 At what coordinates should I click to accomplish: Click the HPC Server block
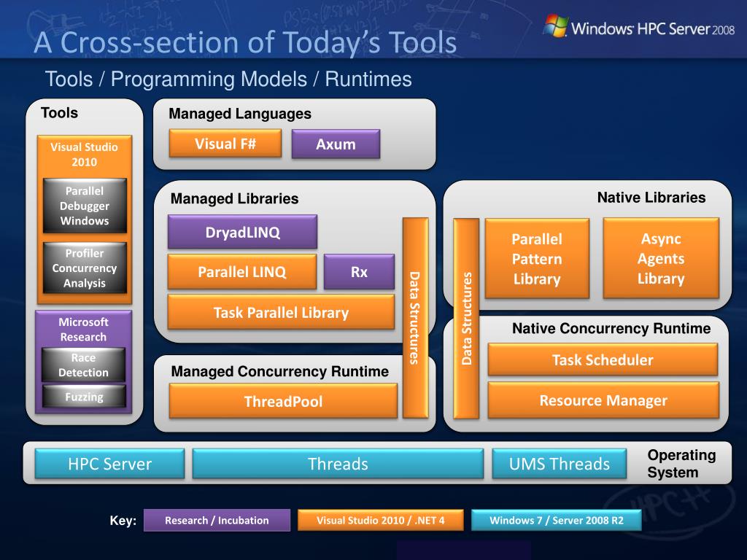point(109,464)
